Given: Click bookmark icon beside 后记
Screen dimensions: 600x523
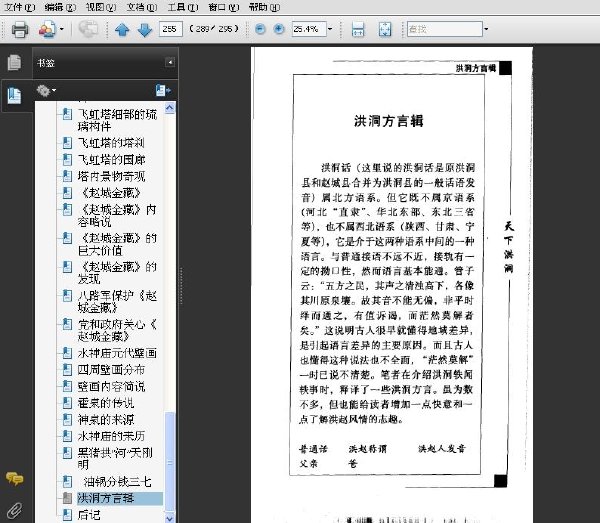Looking at the screenshot, I should (67, 515).
